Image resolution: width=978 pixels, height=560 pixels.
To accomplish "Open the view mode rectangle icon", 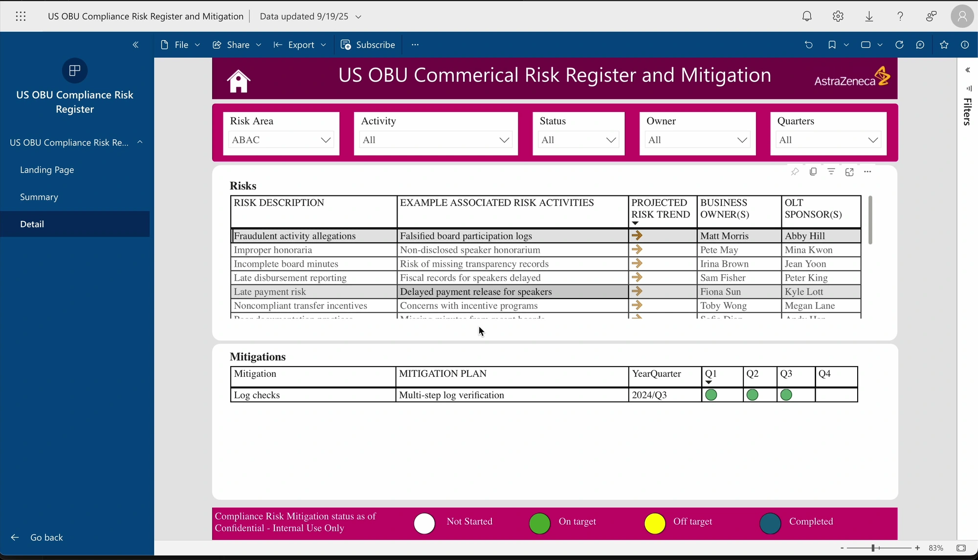I will pos(866,44).
